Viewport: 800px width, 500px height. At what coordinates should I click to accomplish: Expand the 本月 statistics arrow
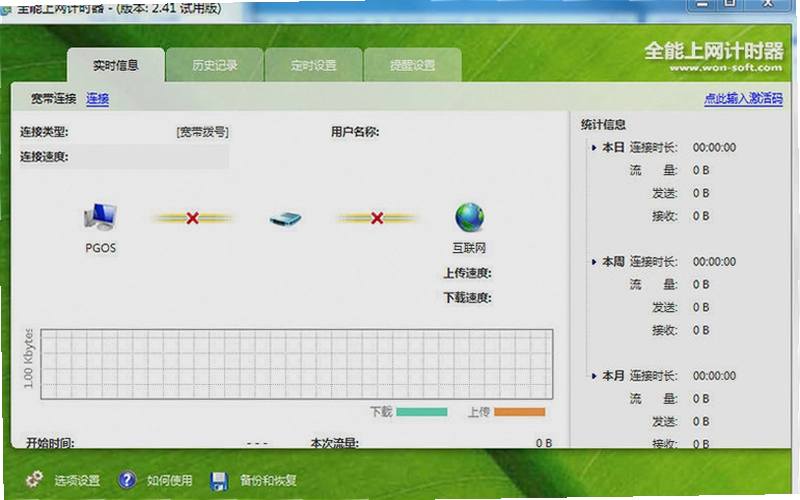594,377
